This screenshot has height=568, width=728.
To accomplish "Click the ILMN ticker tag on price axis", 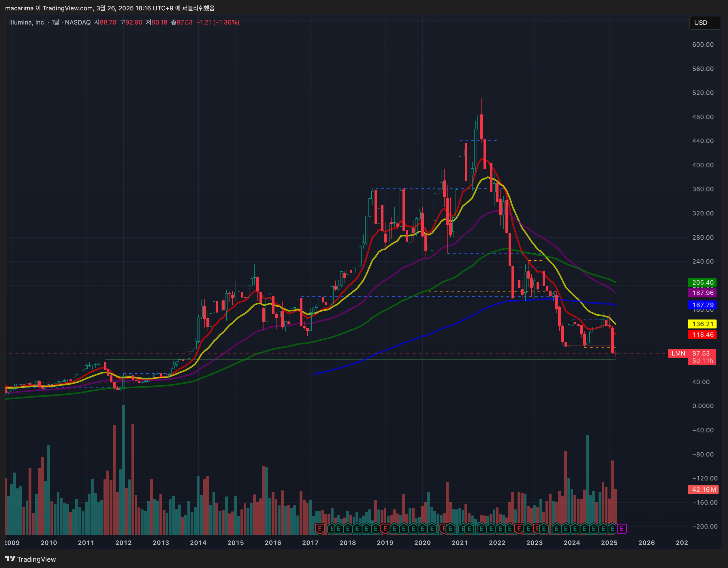I will 677,353.
